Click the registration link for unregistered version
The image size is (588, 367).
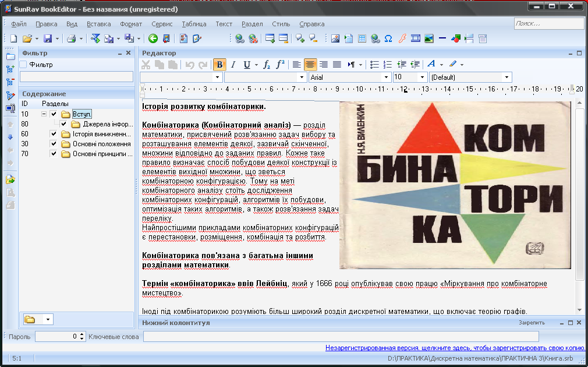pyautogui.click(x=455, y=348)
